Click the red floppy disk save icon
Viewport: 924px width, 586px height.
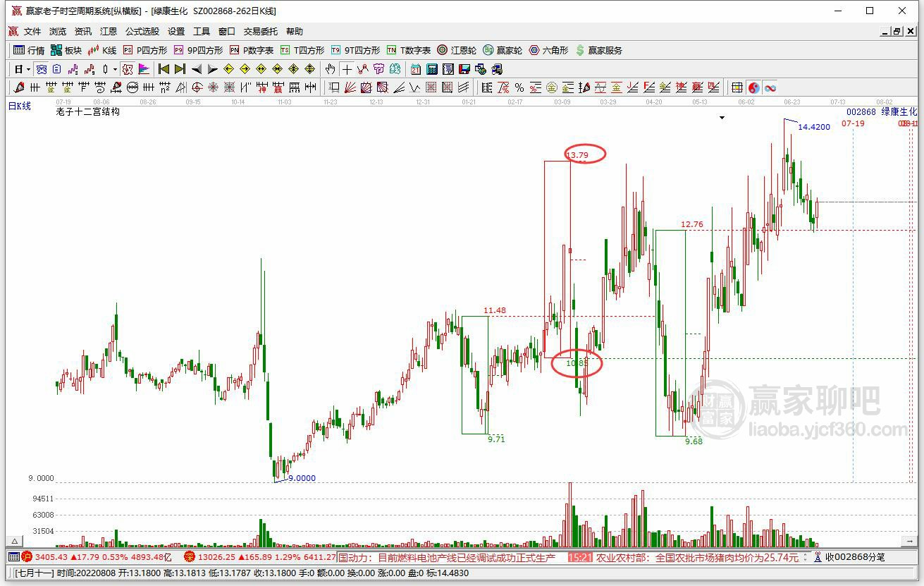[464, 69]
